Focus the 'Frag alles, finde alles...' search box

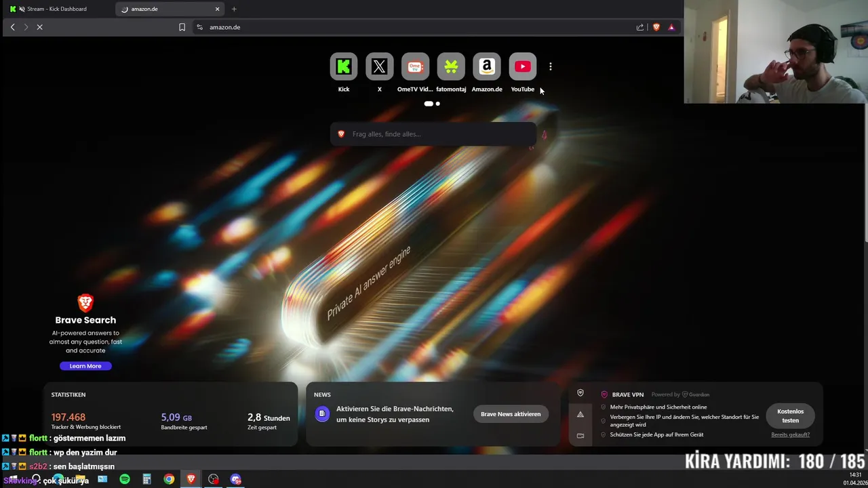pyautogui.click(x=433, y=134)
